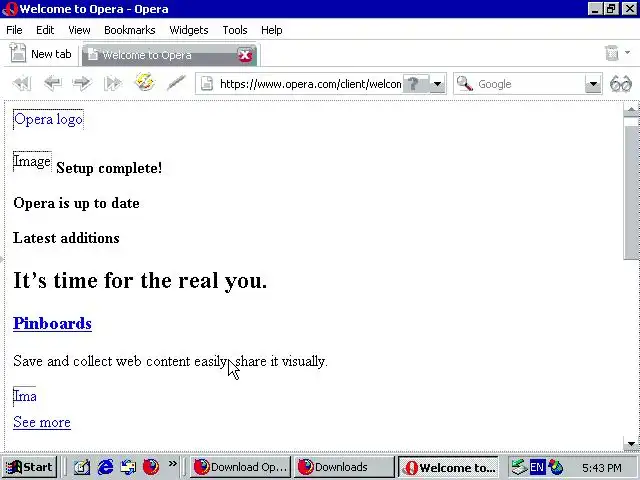Viewport: 640px width, 480px height.
Task: Click the Opera icon in title bar
Action: [x=10, y=9]
